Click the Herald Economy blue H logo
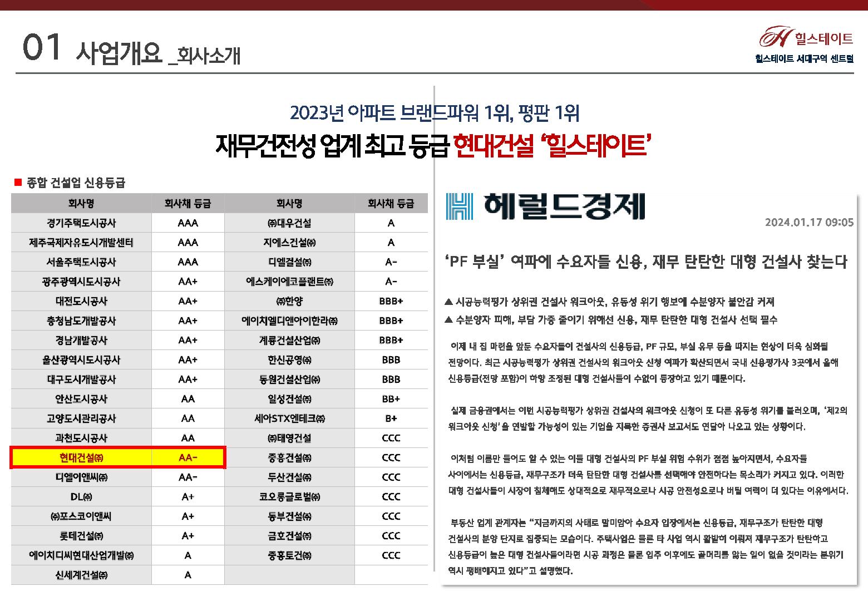This screenshot has height=601, width=868. click(x=460, y=205)
